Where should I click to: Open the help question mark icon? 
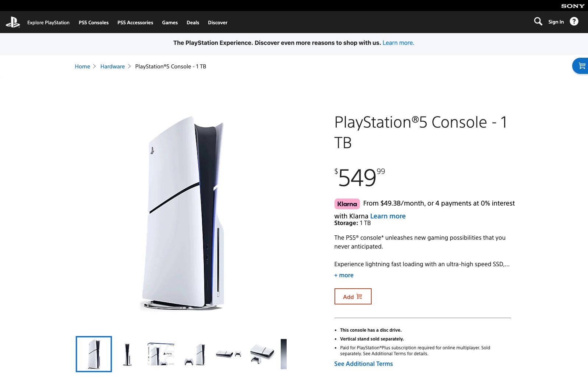[x=574, y=22]
